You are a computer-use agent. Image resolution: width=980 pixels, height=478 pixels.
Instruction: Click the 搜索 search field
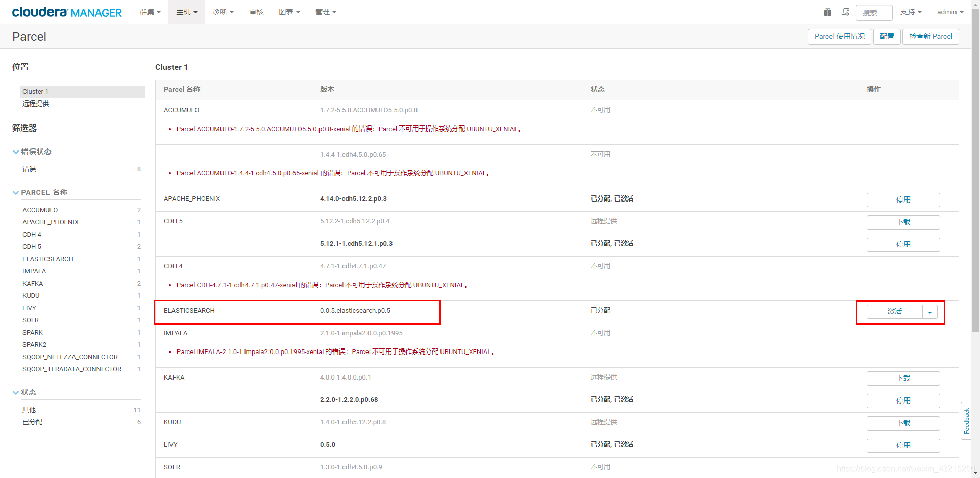(874, 12)
